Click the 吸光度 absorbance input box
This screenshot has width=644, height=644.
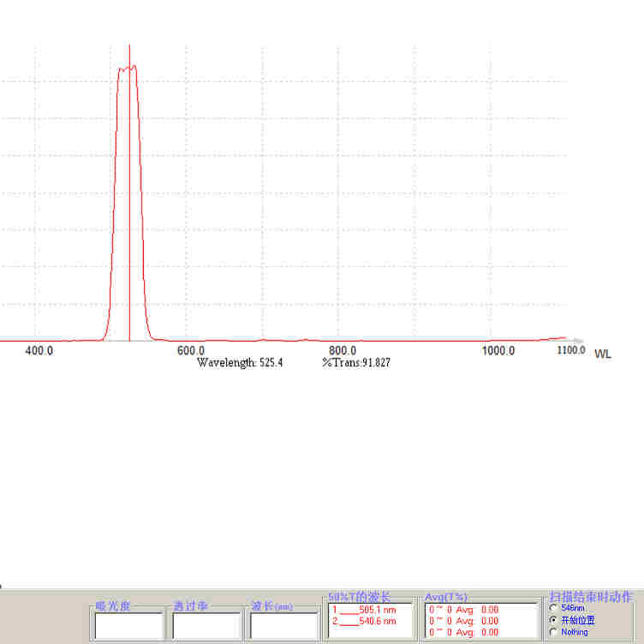tap(129, 625)
